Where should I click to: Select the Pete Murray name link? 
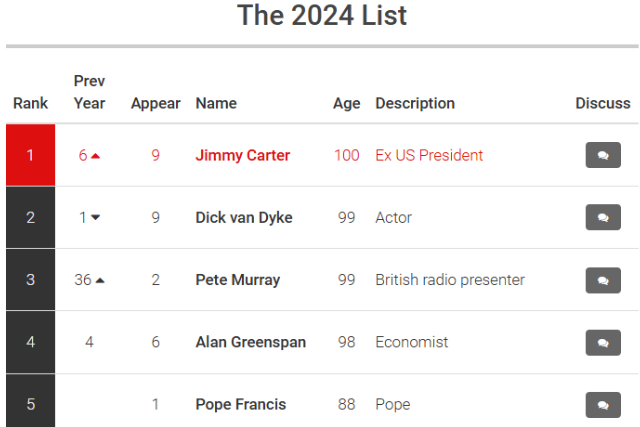click(x=238, y=280)
